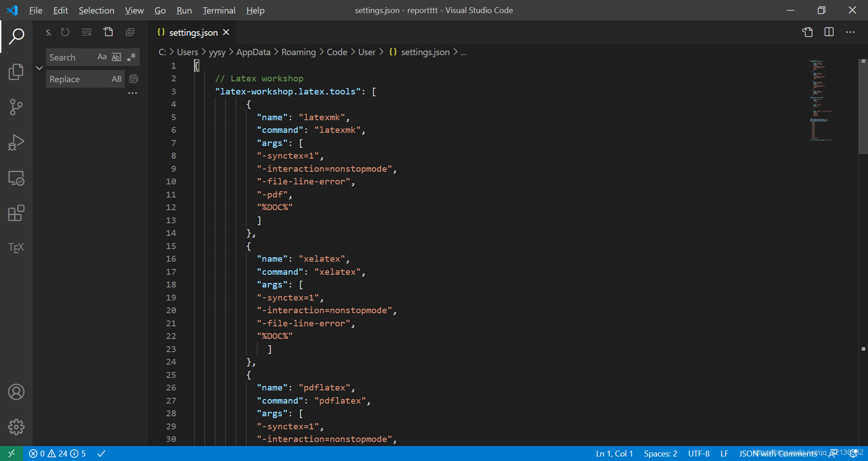Open the Run menu

184,10
